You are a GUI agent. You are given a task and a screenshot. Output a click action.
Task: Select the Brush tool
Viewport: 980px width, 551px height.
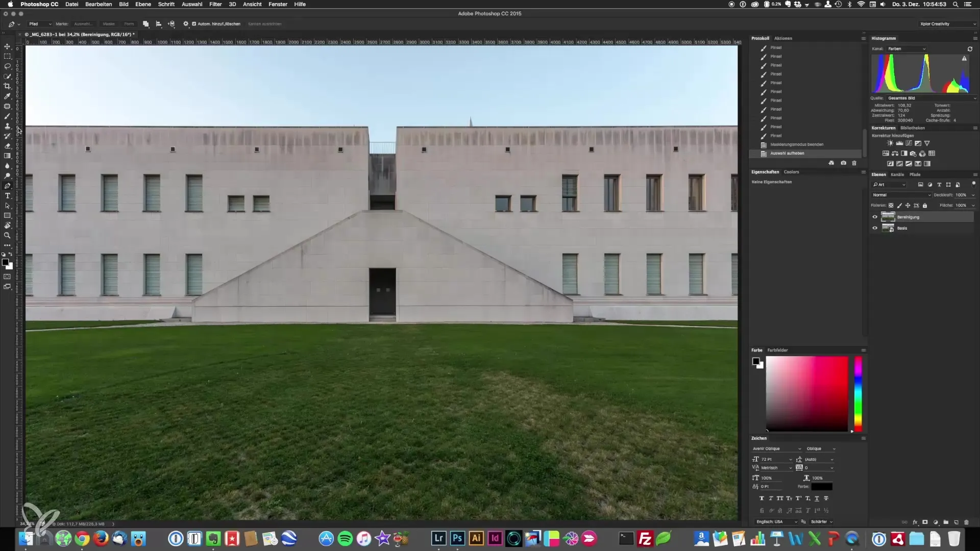7,116
